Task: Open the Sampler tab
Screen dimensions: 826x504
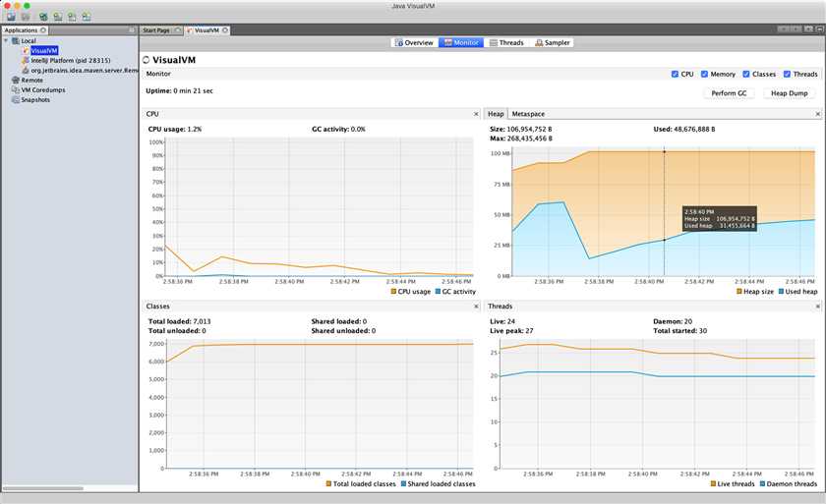Action: click(553, 42)
